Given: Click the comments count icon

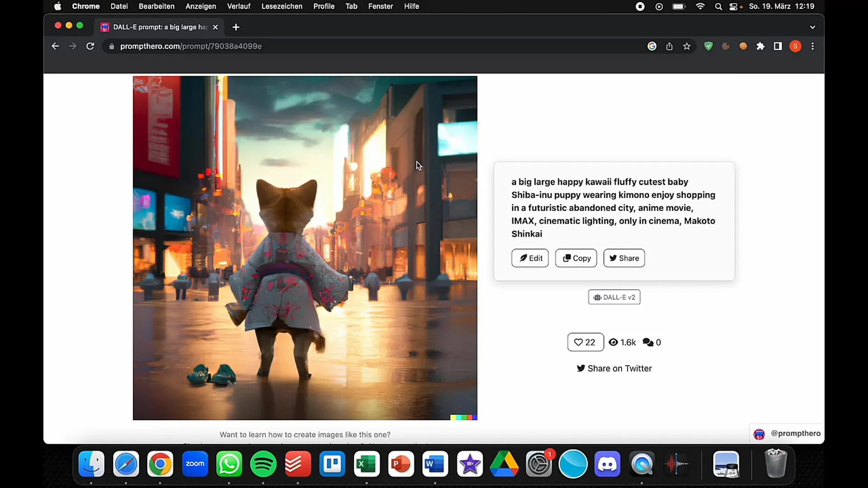Looking at the screenshot, I should point(648,342).
